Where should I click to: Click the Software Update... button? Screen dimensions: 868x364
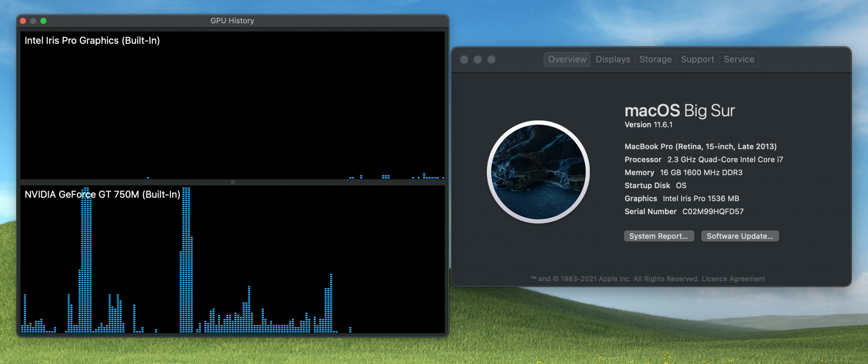point(740,236)
